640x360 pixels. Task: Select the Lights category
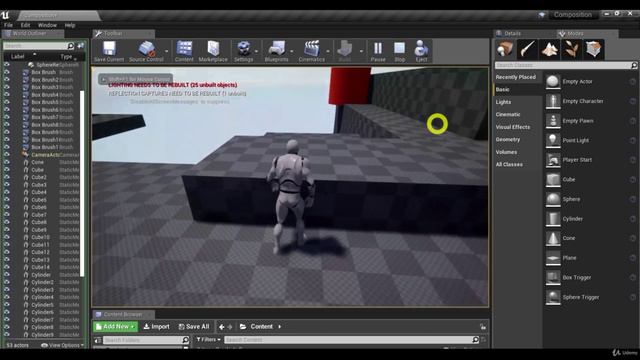[503, 102]
